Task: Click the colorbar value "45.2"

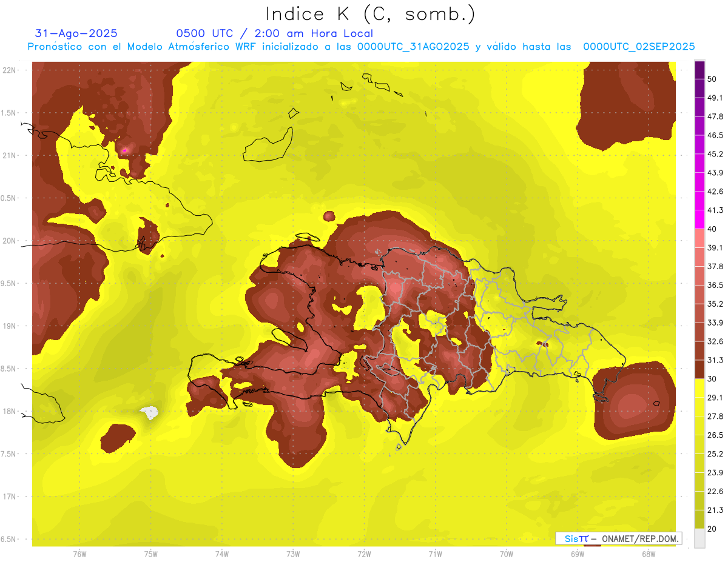Action: click(715, 154)
